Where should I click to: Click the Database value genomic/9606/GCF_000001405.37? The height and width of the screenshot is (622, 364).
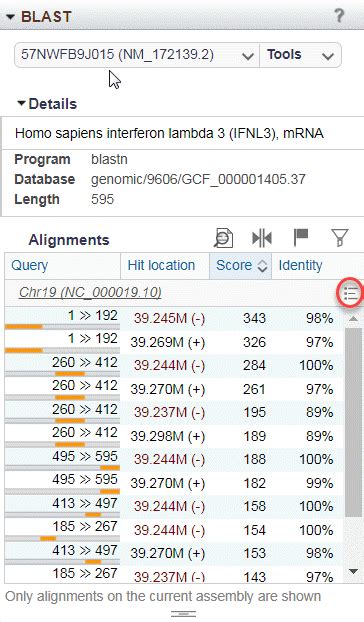click(198, 179)
